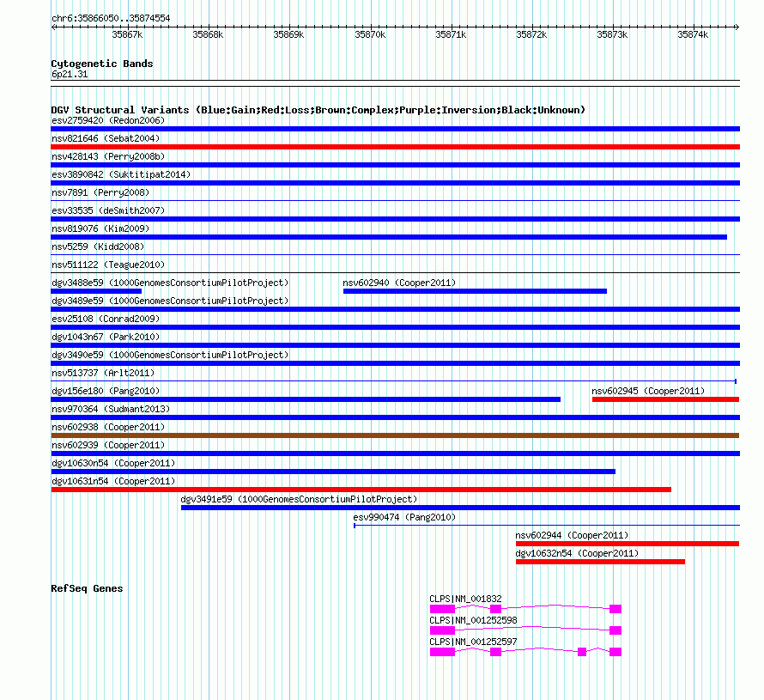The width and height of the screenshot is (764, 700).
Task: Click the short blue dgv3488e59 gain bar
Action: pyautogui.click(x=96, y=291)
